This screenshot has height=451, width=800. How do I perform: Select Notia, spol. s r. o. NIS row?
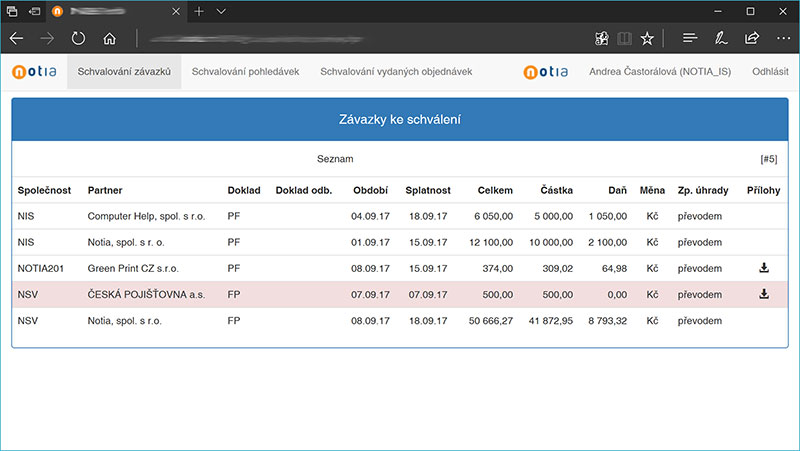(x=399, y=242)
